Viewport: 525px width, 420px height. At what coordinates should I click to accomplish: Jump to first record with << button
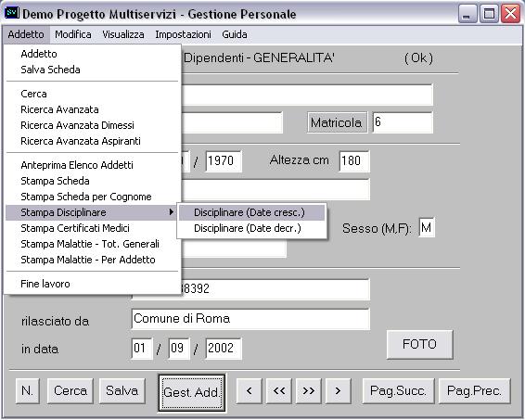pyautogui.click(x=279, y=391)
